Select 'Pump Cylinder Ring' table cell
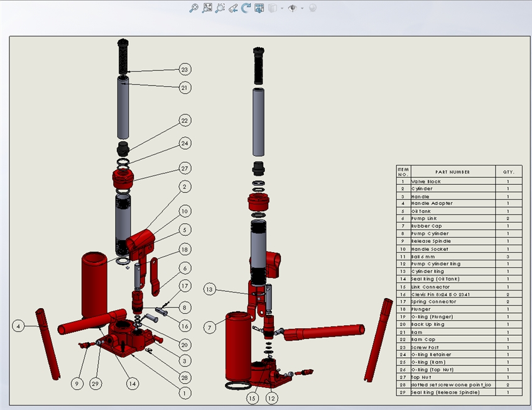Screen dimensions: 532x410 coord(453,264)
